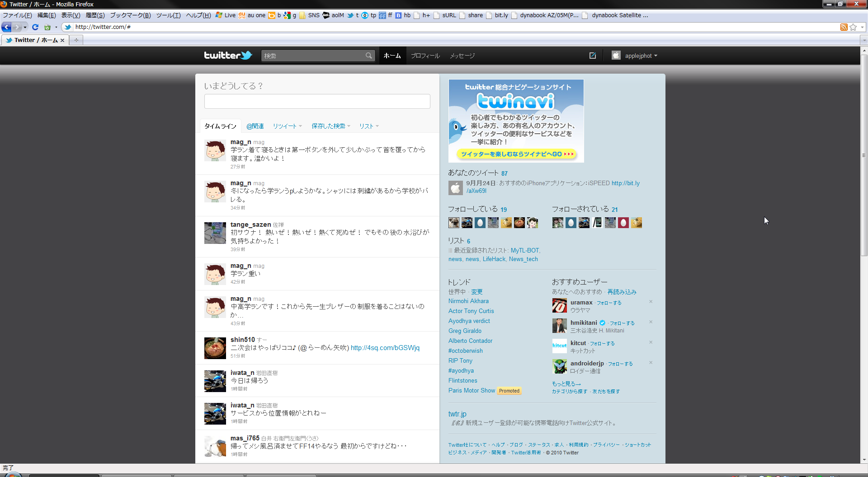This screenshot has height=477, width=868.
Task: Switch to the @関連 tab
Action: pyautogui.click(x=255, y=126)
